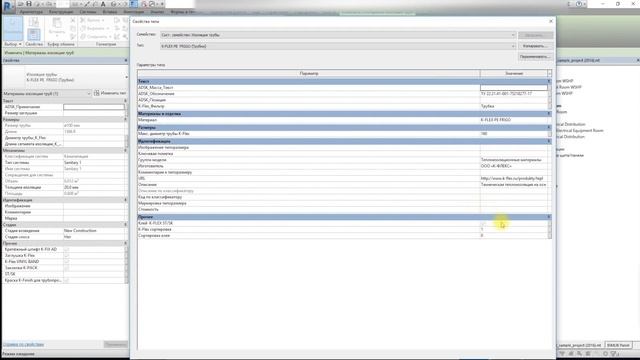
Task: Close the project browser panel on the right
Action: pos(638,60)
